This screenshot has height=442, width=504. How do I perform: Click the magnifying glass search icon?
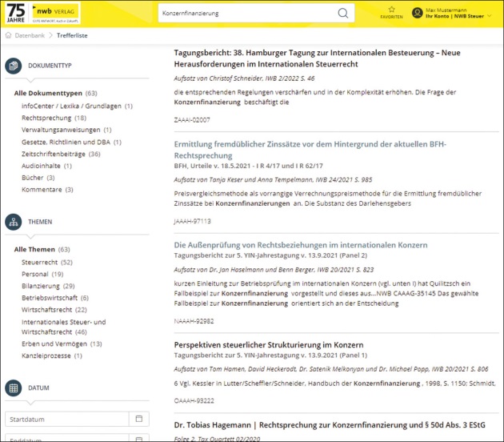pyautogui.click(x=343, y=14)
